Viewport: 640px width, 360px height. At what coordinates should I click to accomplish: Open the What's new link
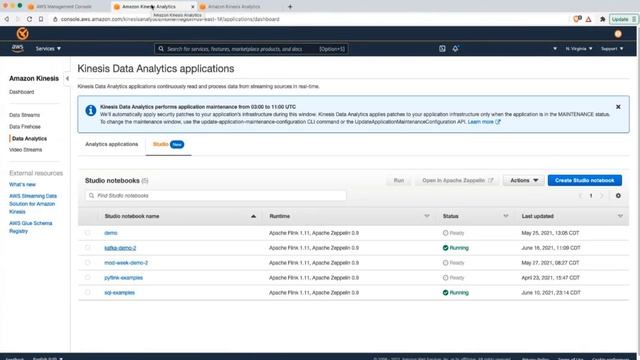pos(22,184)
